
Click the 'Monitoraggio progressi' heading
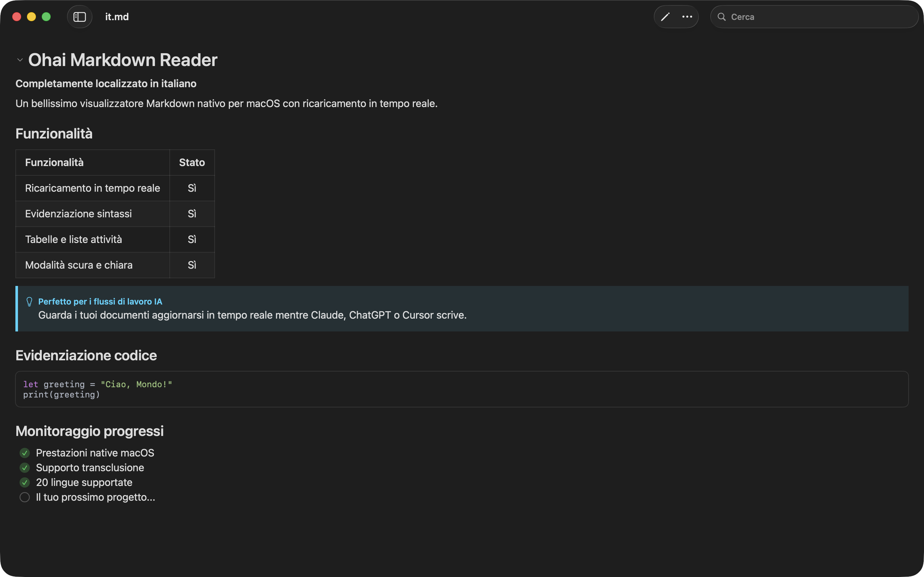click(x=89, y=431)
